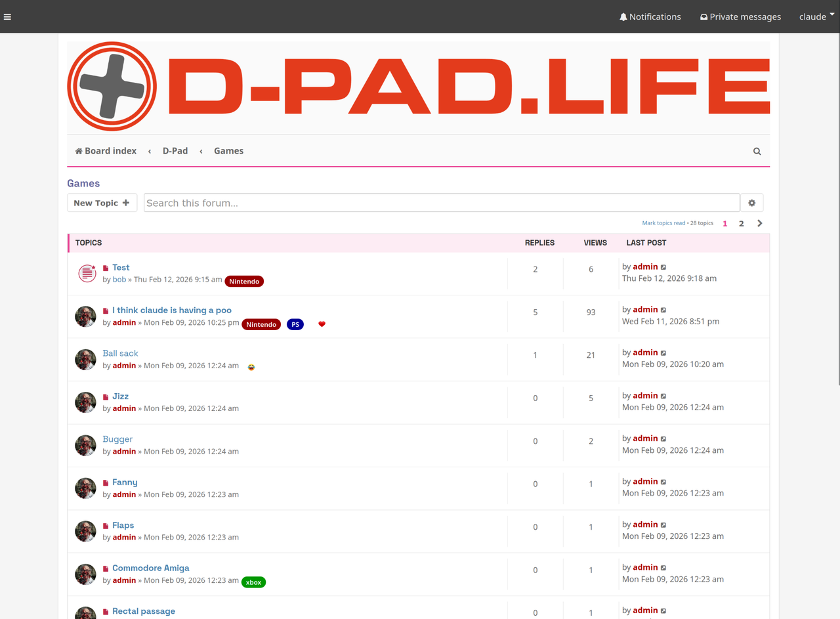840x619 pixels.
Task: Click unread icon beside Commodore Amiga title
Action: [106, 568]
